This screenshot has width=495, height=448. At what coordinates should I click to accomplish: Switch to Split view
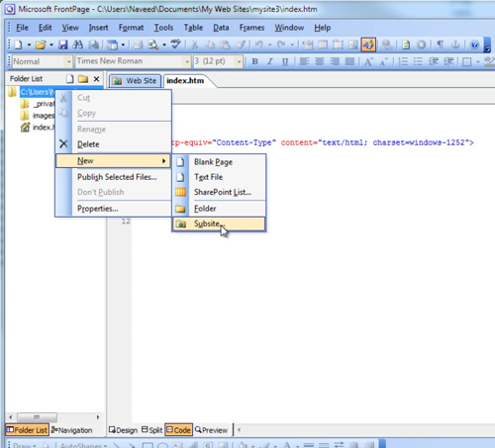click(x=152, y=430)
